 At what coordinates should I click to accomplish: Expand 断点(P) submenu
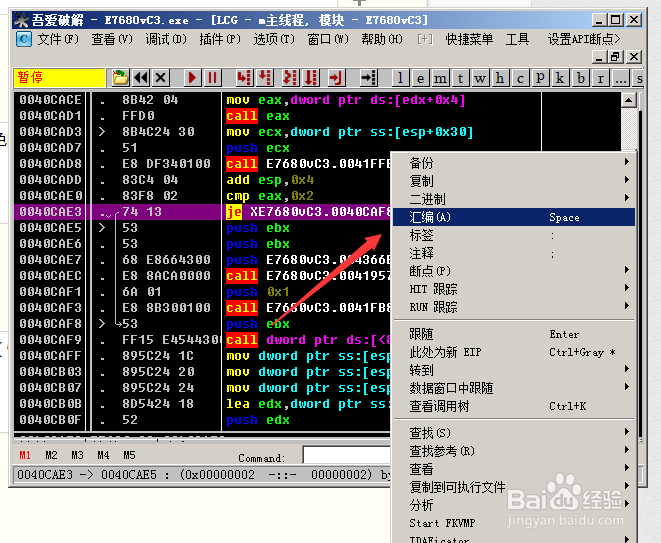click(514, 271)
